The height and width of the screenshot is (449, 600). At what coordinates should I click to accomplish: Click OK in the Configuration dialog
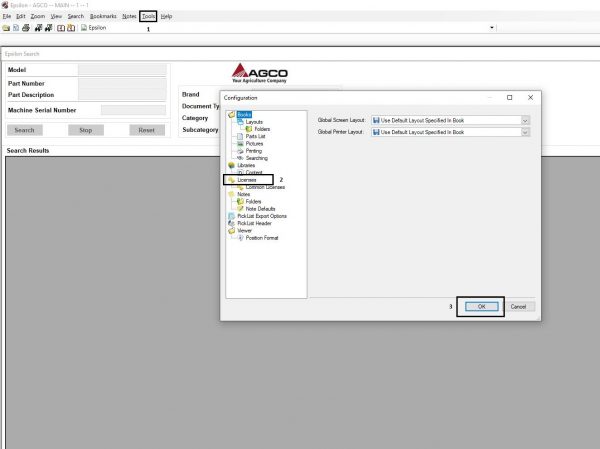pyautogui.click(x=482, y=307)
